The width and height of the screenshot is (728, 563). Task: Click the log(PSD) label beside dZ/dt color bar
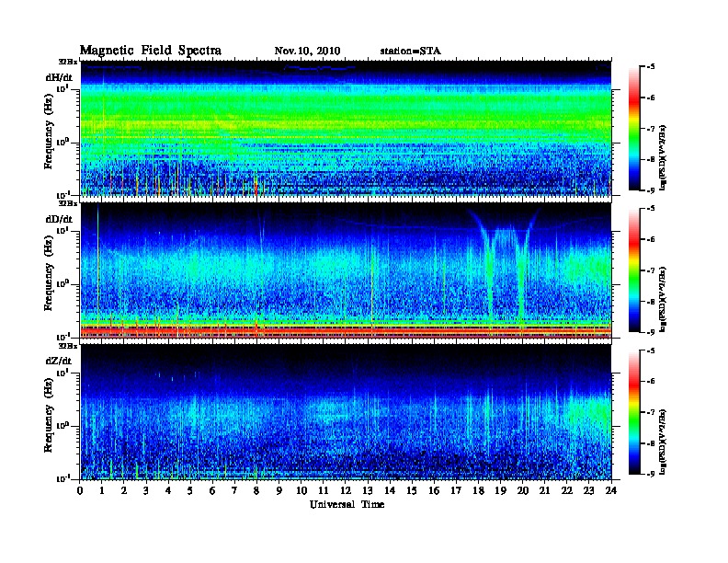(x=663, y=442)
